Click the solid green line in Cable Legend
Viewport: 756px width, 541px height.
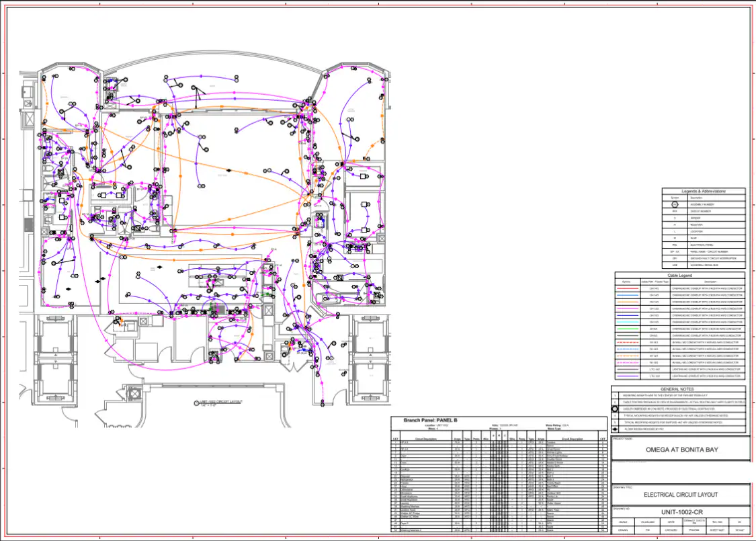[x=628, y=329]
